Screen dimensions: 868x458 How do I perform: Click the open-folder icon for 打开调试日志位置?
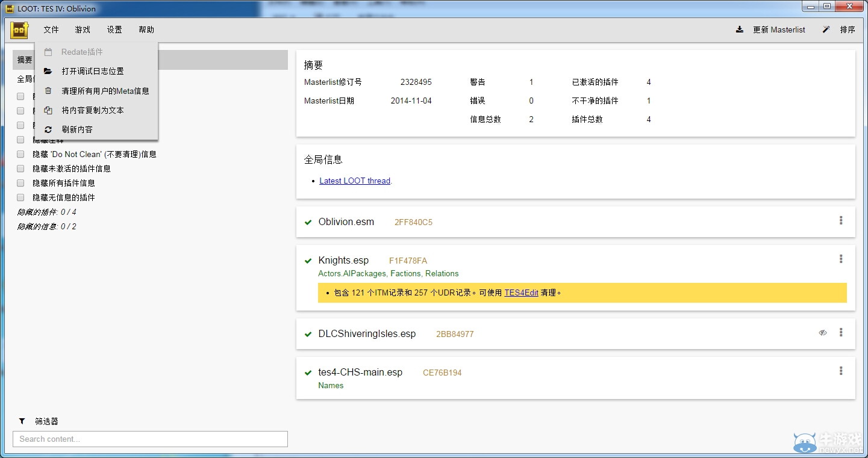click(x=48, y=71)
